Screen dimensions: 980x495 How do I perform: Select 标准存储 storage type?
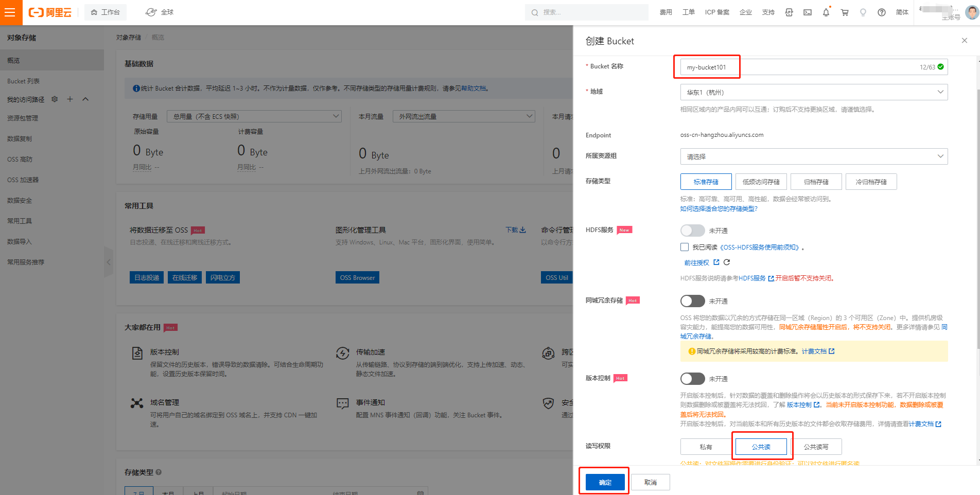[706, 182]
